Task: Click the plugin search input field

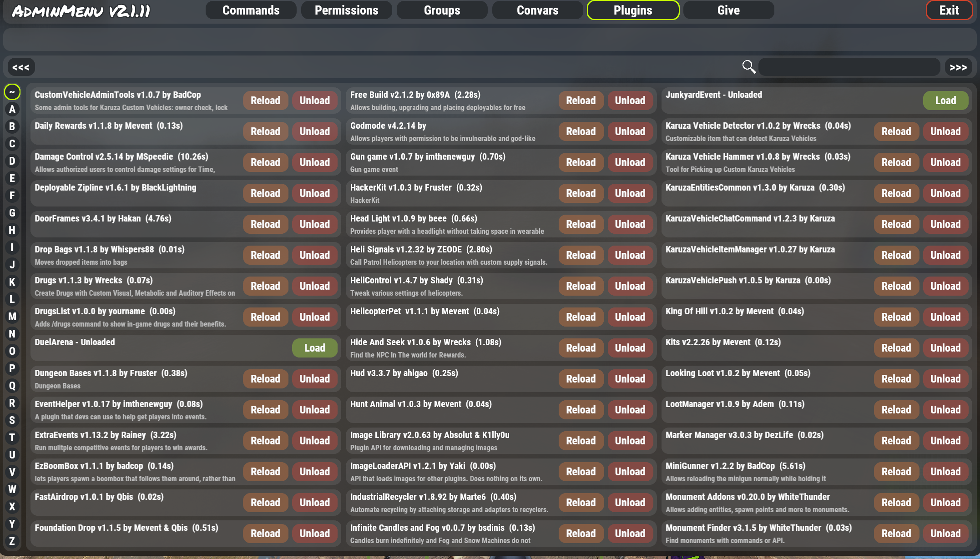Action: 849,67
